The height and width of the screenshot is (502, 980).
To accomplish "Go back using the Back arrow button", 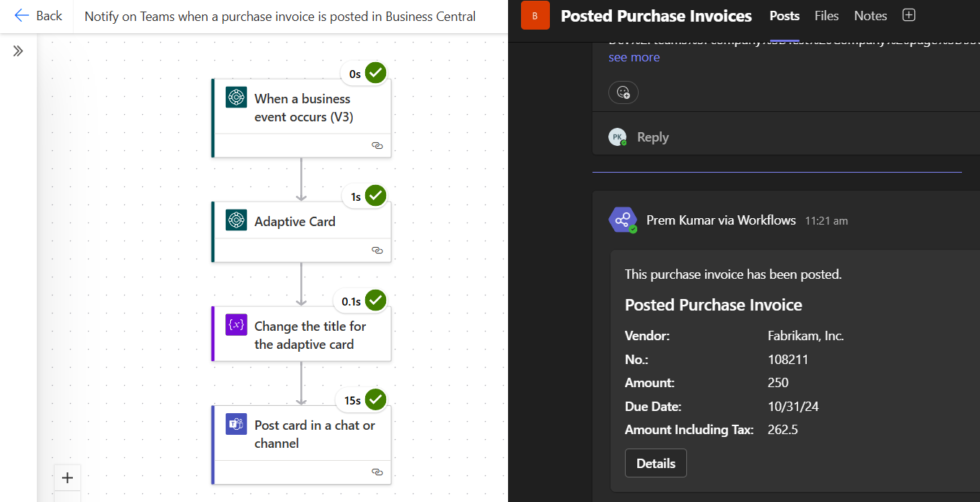I will (38, 16).
